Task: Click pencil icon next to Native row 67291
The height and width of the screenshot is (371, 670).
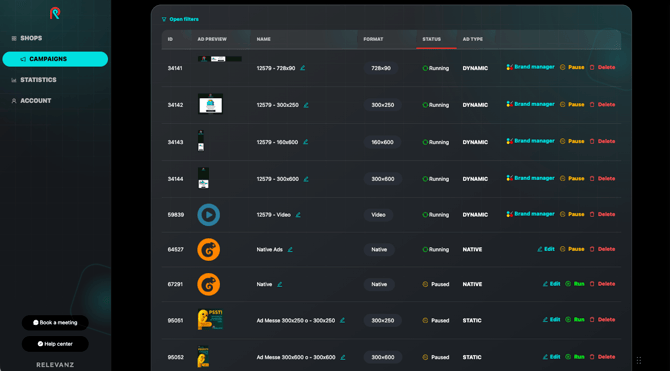Action: tap(279, 284)
